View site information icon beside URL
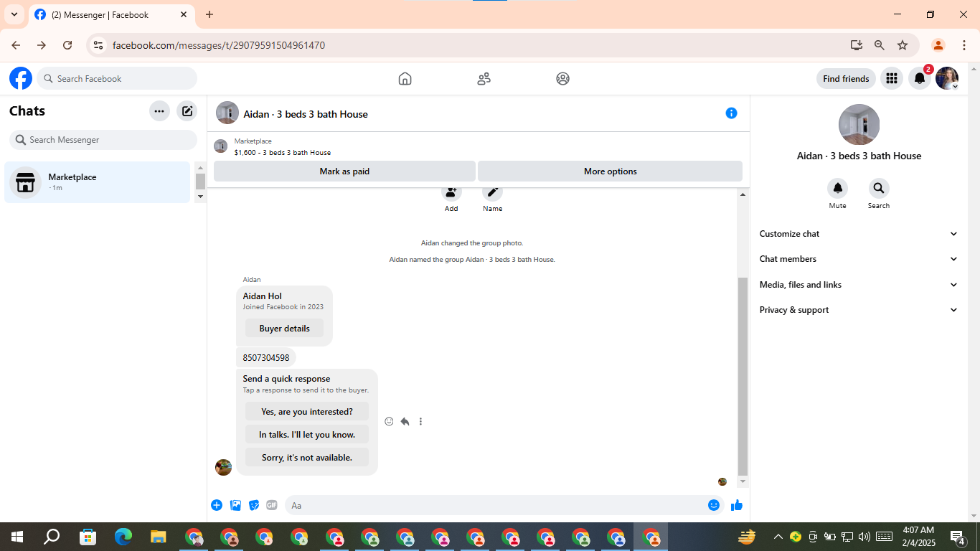 99,45
